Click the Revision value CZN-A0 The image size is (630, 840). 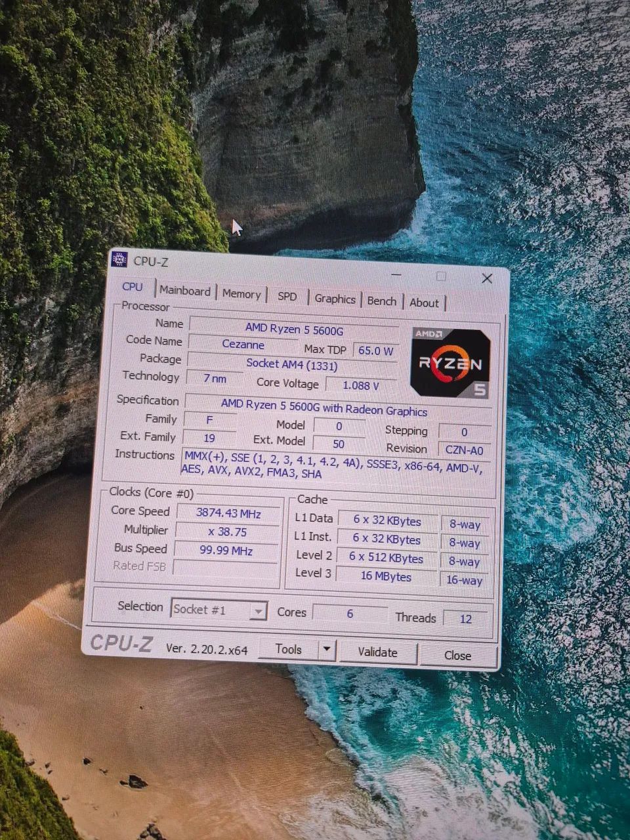(x=464, y=451)
